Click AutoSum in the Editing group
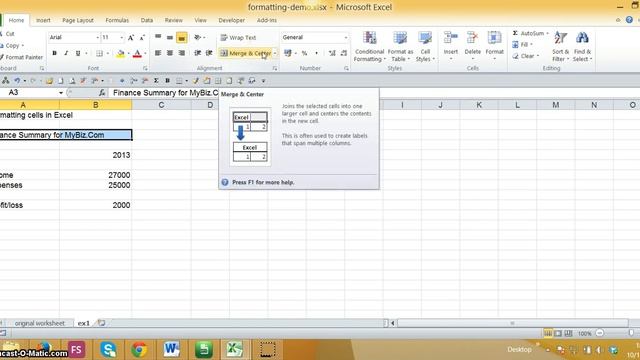The width and height of the screenshot is (640, 360). tap(530, 33)
